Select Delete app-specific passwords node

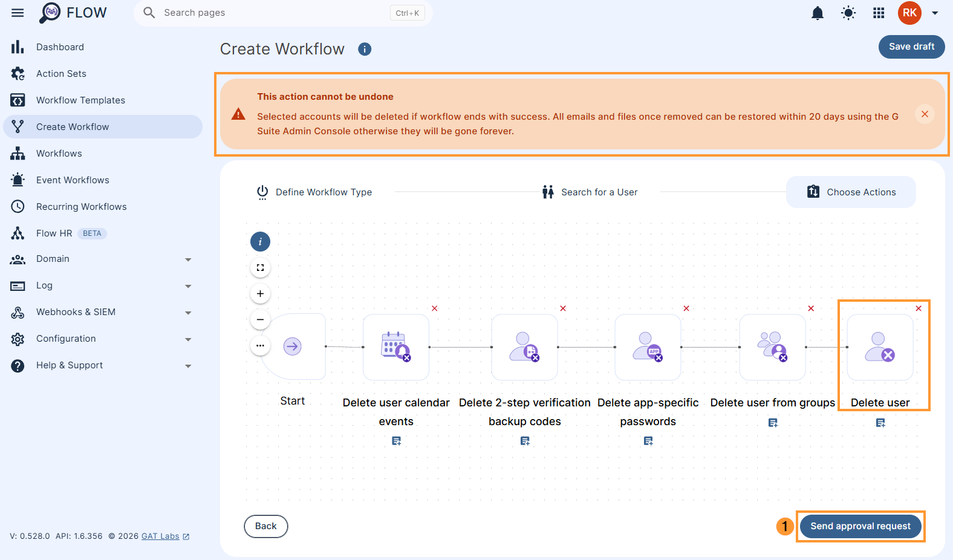[x=648, y=347]
